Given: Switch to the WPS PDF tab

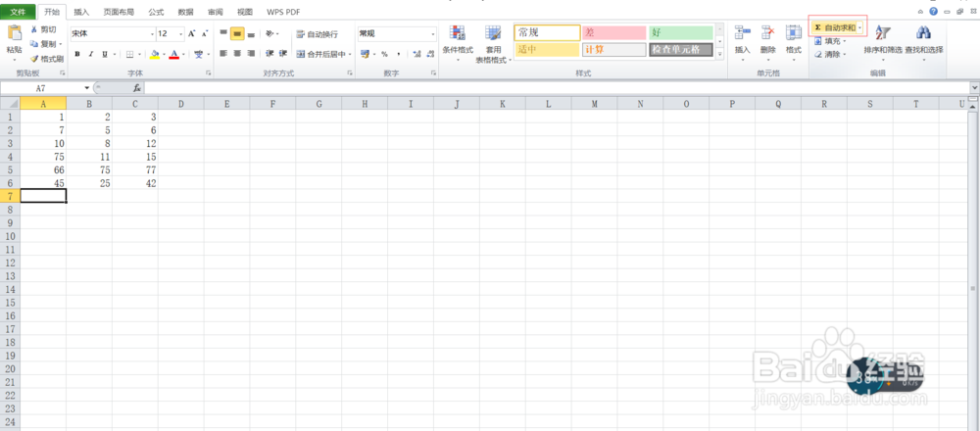Looking at the screenshot, I should click(283, 12).
